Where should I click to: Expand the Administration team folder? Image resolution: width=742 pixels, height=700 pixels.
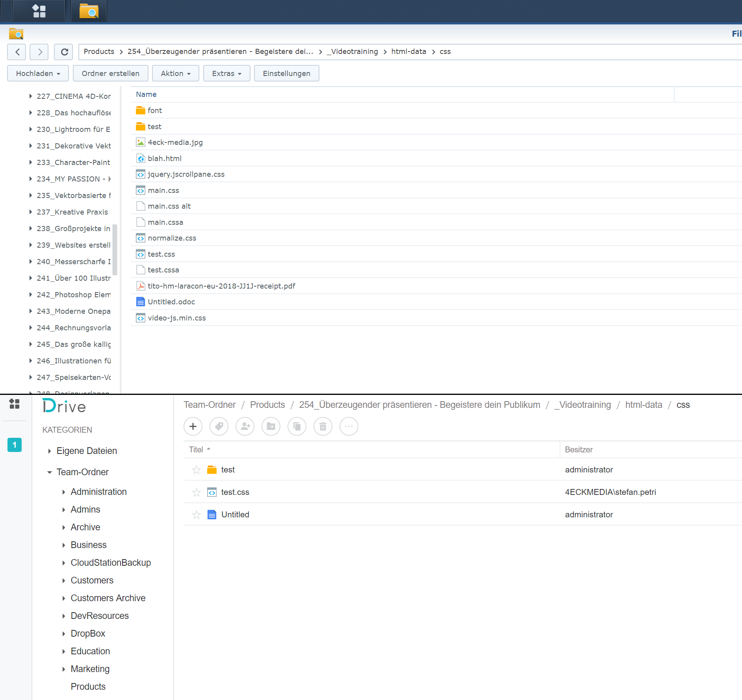click(x=63, y=492)
